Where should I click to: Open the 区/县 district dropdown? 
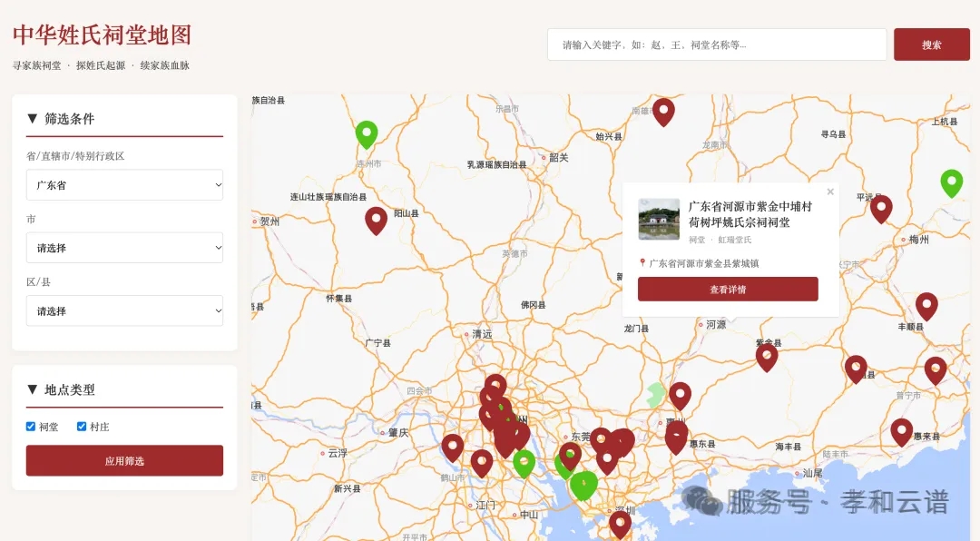pos(124,310)
